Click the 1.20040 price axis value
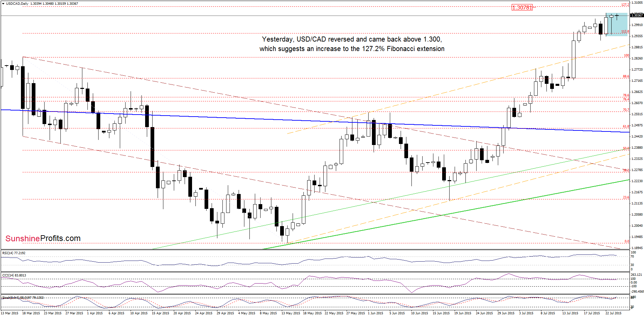This screenshot has height=316, width=644. 637,226
